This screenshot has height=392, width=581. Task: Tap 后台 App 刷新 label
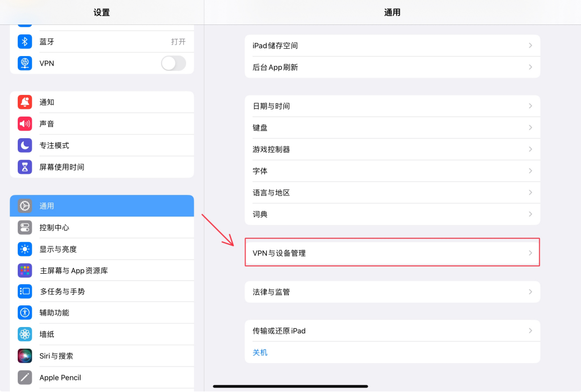click(x=276, y=67)
